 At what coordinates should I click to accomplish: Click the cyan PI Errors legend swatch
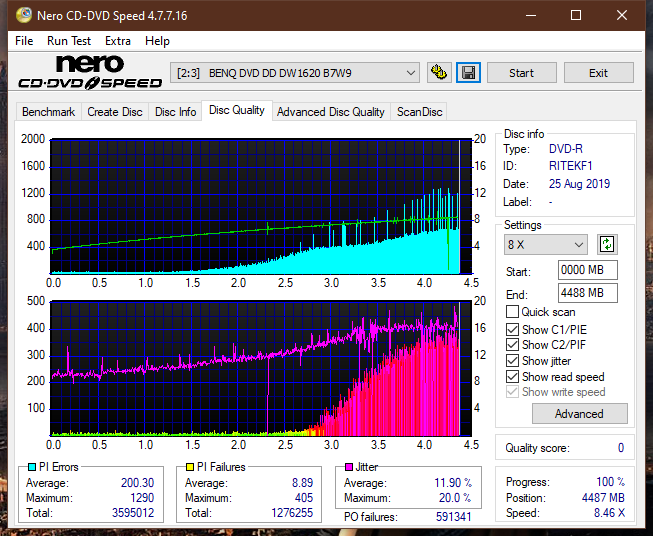point(31,467)
